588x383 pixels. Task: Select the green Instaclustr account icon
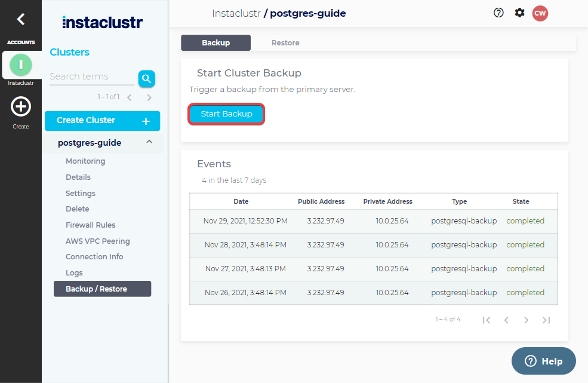point(21,65)
